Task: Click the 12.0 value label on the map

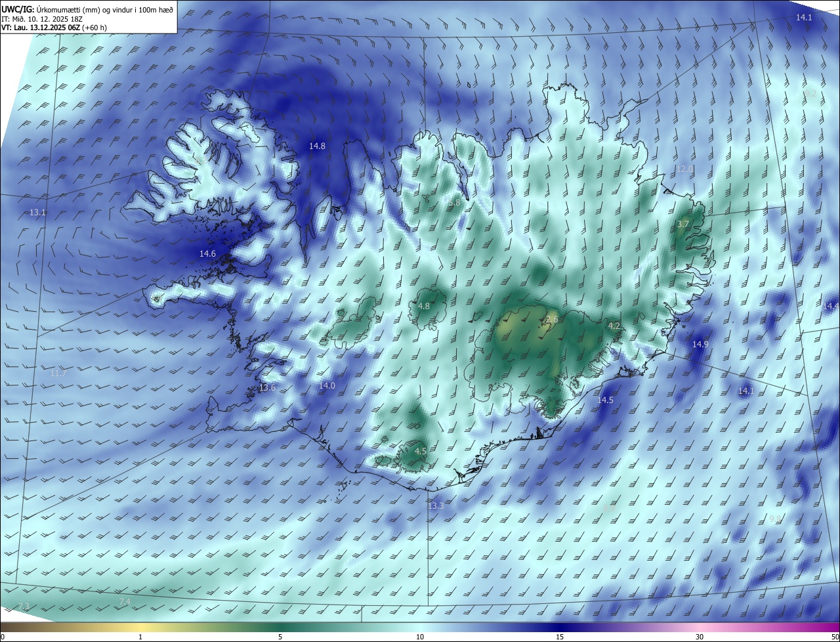Action: point(684,169)
